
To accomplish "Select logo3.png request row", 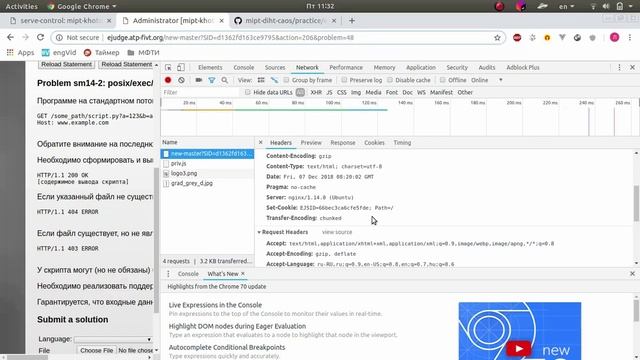I will [x=207, y=173].
